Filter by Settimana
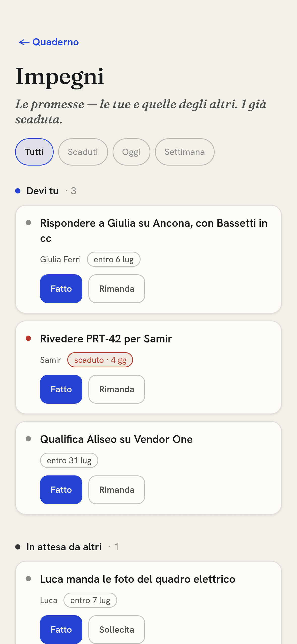The width and height of the screenshot is (297, 644). (x=185, y=152)
